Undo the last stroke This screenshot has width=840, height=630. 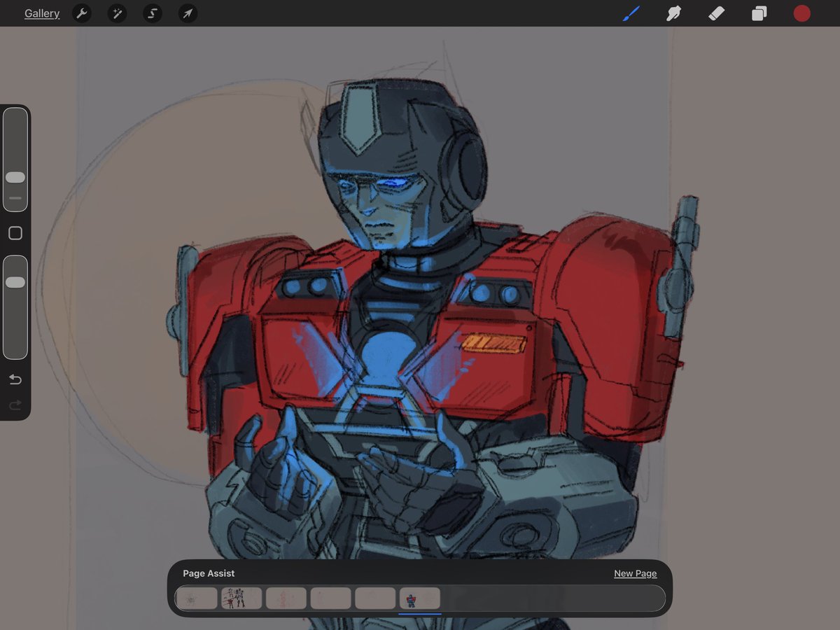click(x=15, y=379)
